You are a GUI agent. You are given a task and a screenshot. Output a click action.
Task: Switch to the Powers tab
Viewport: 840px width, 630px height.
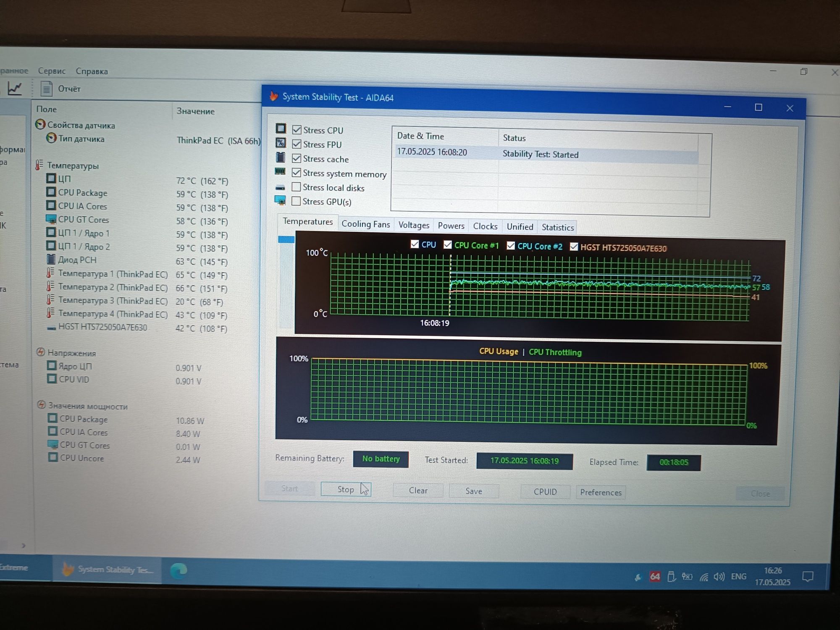click(451, 226)
